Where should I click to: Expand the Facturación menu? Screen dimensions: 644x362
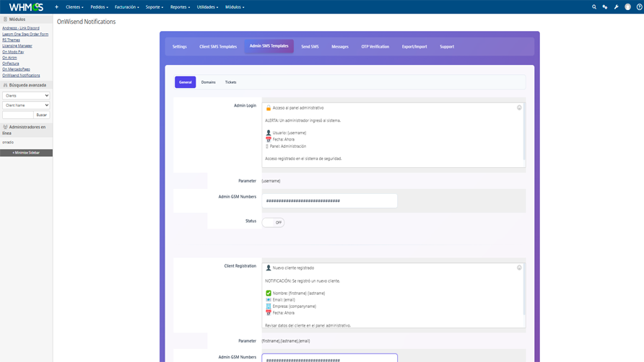[x=127, y=7]
